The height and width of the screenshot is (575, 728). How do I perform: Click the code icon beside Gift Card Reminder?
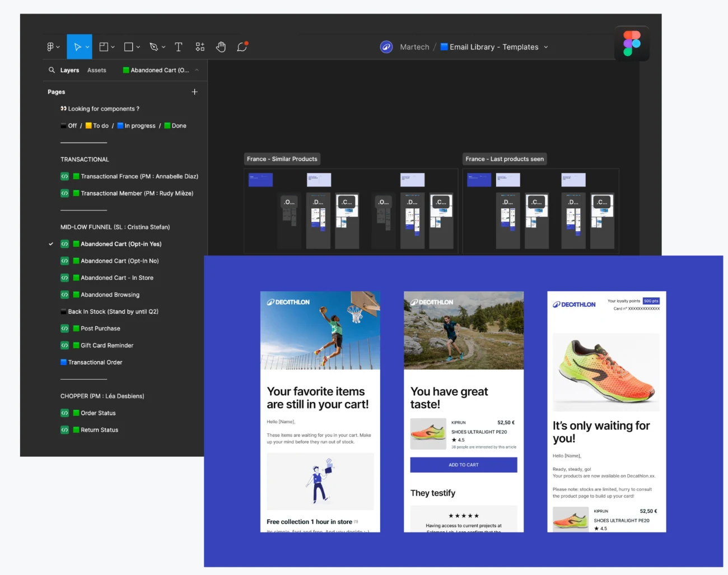click(x=64, y=345)
